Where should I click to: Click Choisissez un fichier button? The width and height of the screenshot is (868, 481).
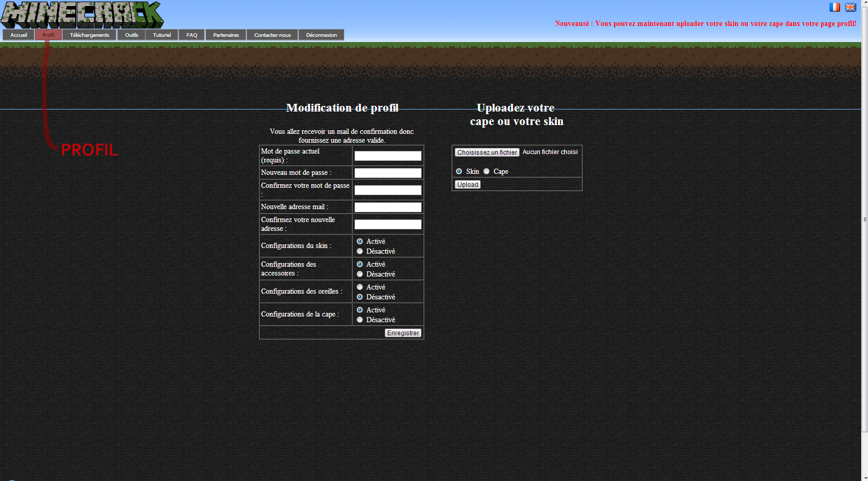[487, 153]
